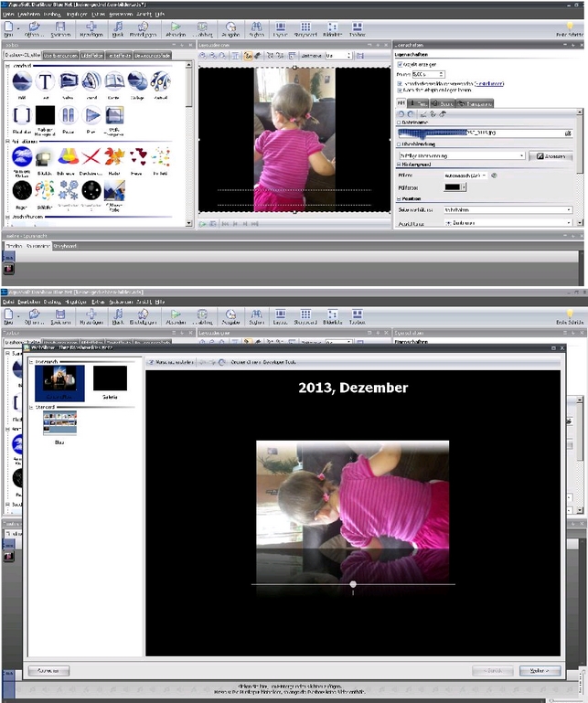
Task: Toggle the third checkbox in the properties panel
Action: 400,89
